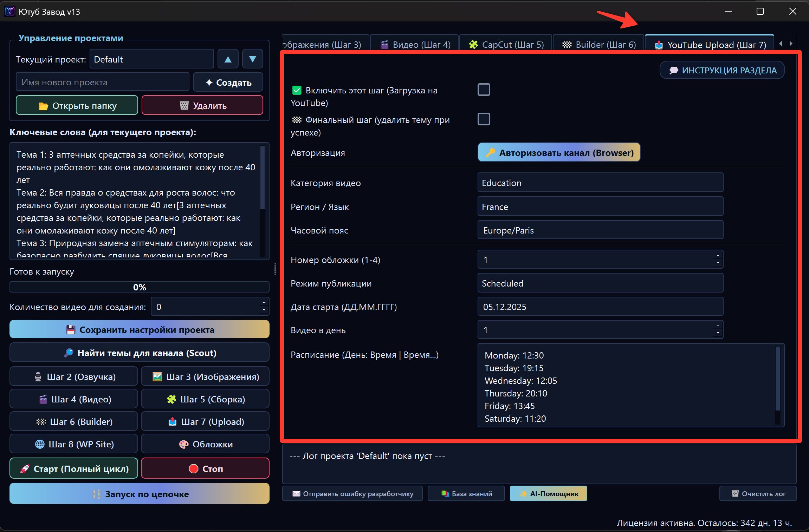Screen dimensions: 809x532
Task: Click the trash icon on Очистить лог
Action: [x=735, y=494]
